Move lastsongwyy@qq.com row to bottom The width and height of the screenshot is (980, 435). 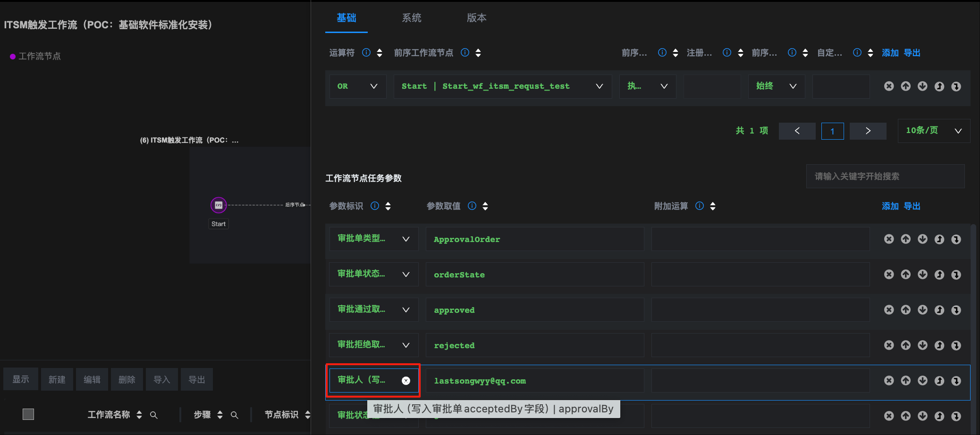956,381
